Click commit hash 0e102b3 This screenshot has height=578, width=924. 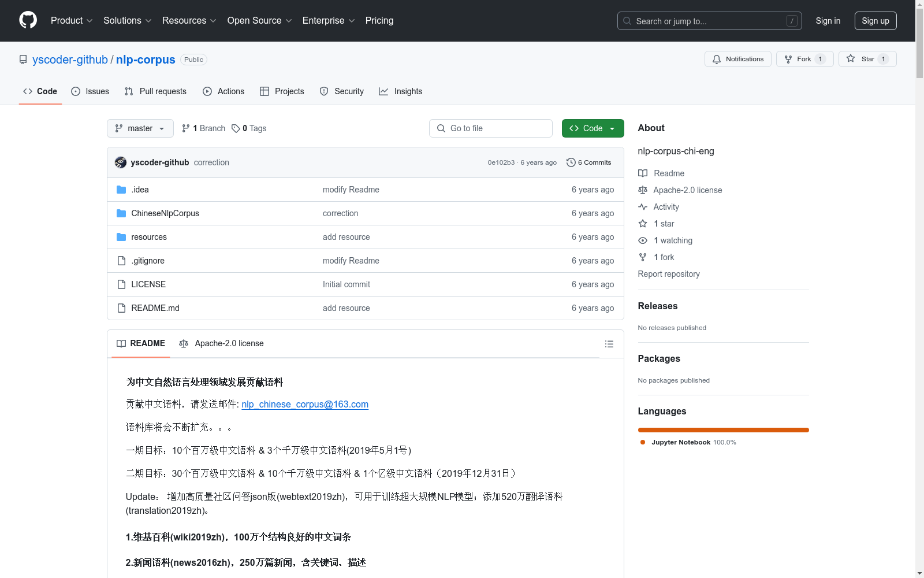coord(501,162)
